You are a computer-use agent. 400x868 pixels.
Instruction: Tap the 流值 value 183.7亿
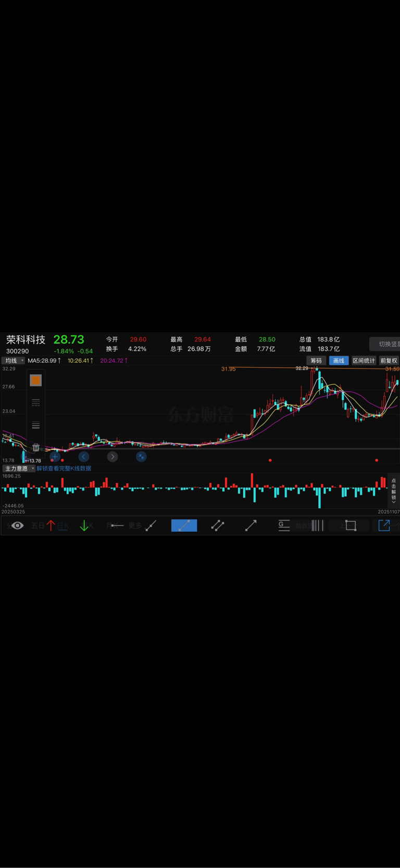pos(329,349)
